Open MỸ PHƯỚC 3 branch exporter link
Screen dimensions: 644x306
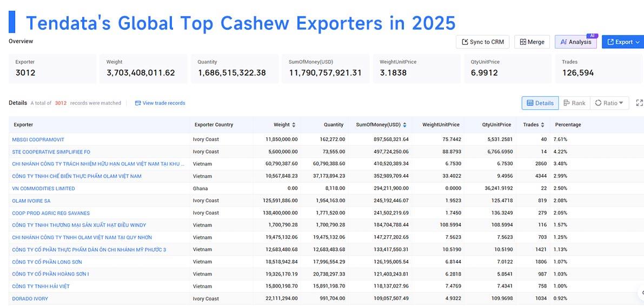[89, 250]
